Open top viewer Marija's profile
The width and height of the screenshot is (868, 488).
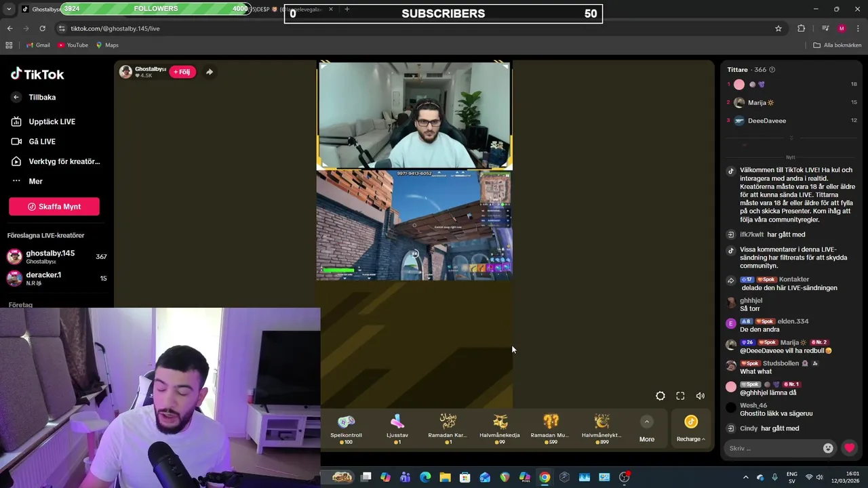coord(760,102)
